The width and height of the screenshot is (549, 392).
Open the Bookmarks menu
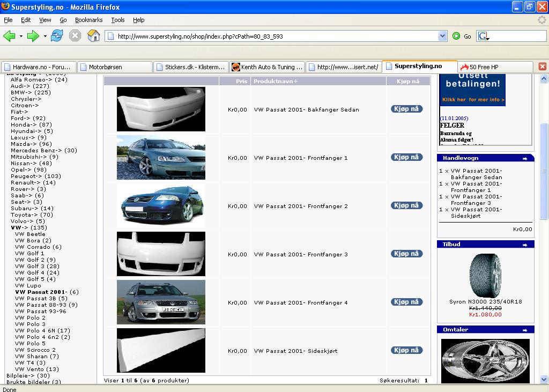[x=88, y=20]
